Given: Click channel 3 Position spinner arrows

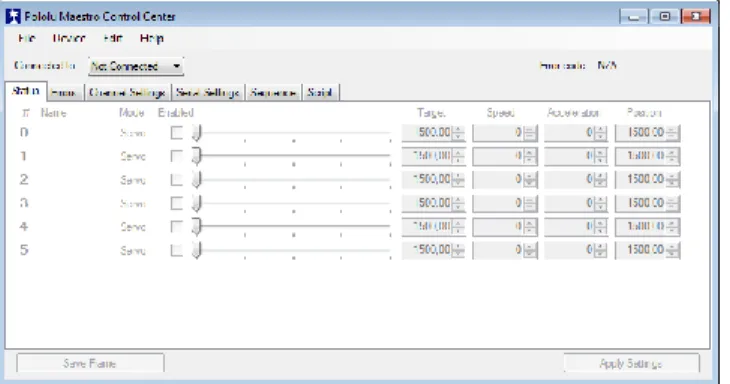Looking at the screenshot, I should [x=672, y=203].
